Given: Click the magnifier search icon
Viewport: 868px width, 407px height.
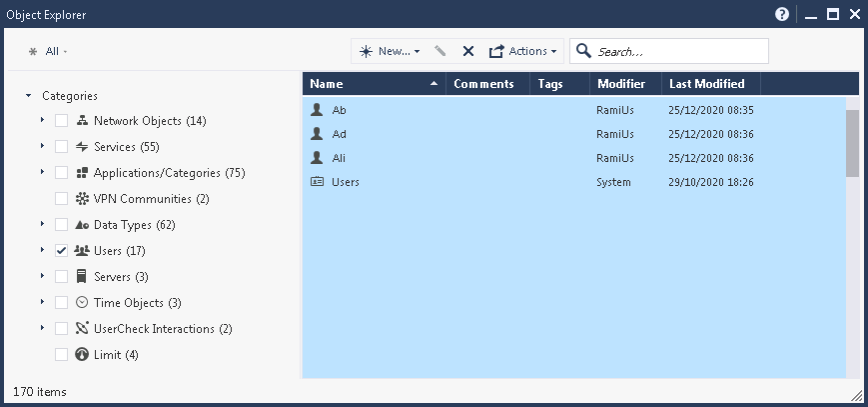Looking at the screenshot, I should point(583,51).
